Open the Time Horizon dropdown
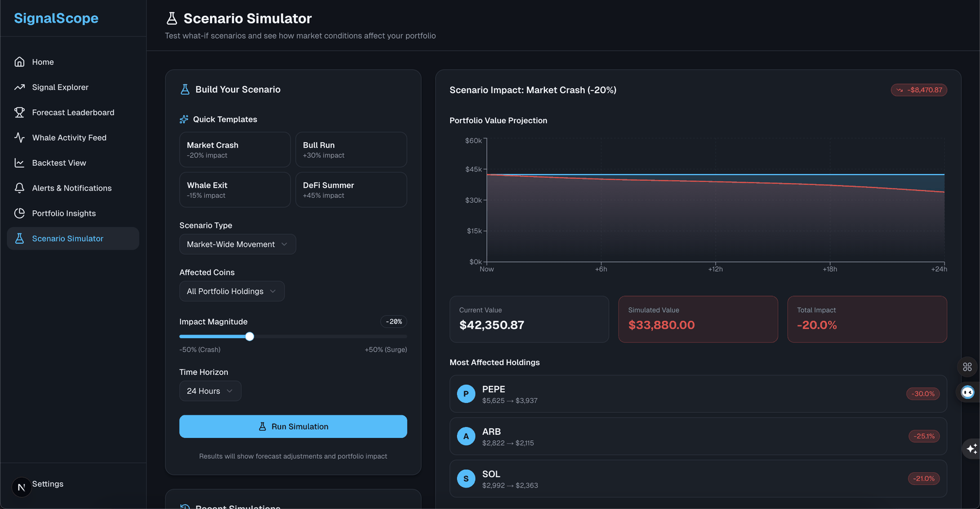 click(210, 391)
